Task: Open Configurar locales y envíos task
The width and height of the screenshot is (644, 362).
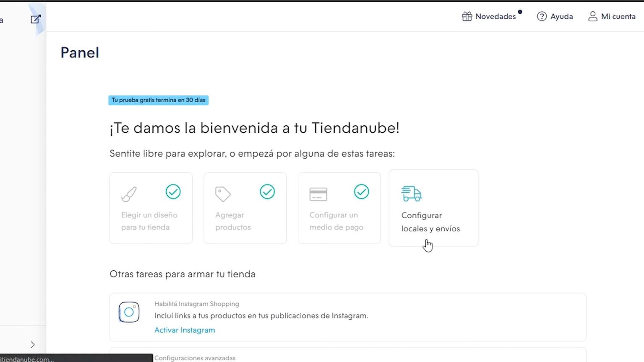Action: (x=433, y=208)
